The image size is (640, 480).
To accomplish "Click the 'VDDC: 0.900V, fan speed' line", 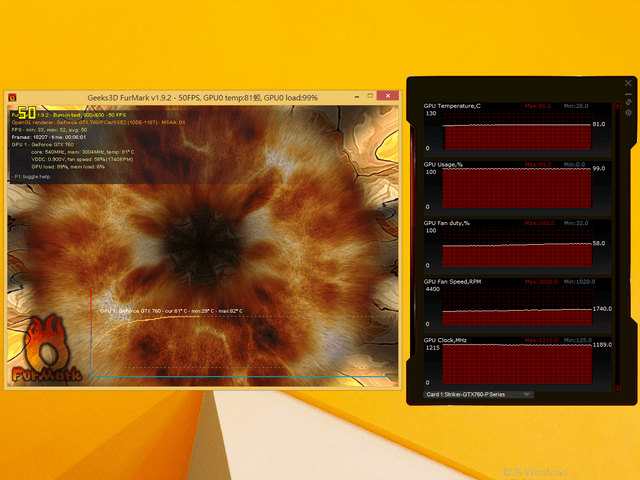I will 82,159.
